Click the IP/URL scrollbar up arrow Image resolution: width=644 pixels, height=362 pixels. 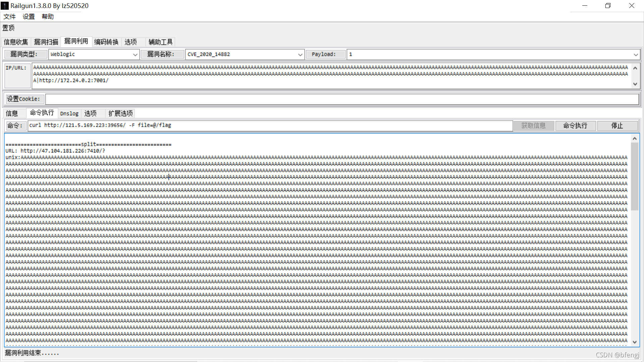click(635, 68)
